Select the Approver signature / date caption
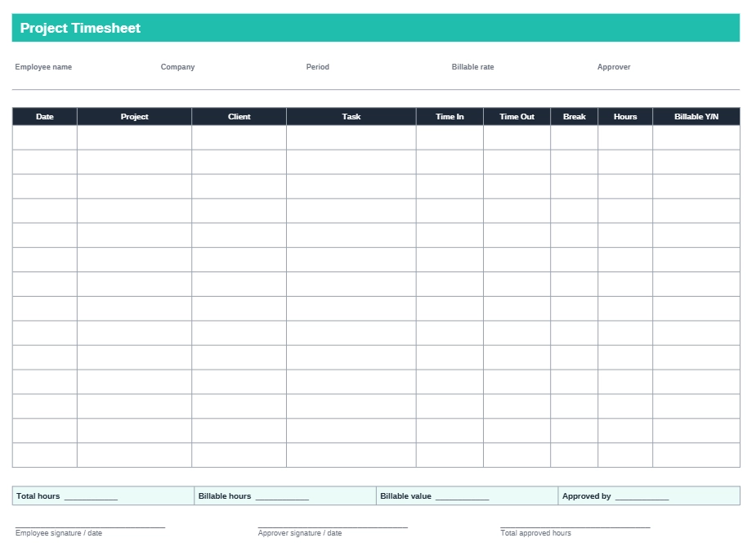 pos(300,533)
